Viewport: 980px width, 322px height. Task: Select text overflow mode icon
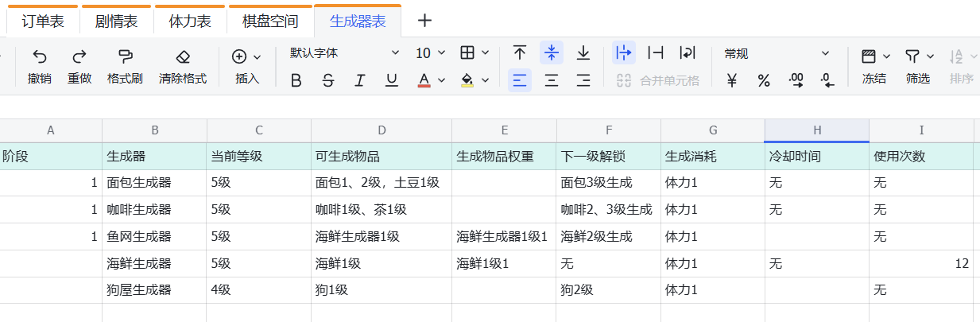[624, 53]
